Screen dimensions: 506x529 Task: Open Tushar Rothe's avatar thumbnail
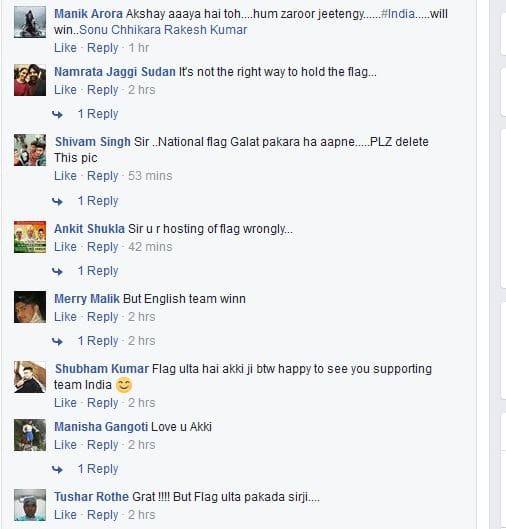click(x=30, y=505)
